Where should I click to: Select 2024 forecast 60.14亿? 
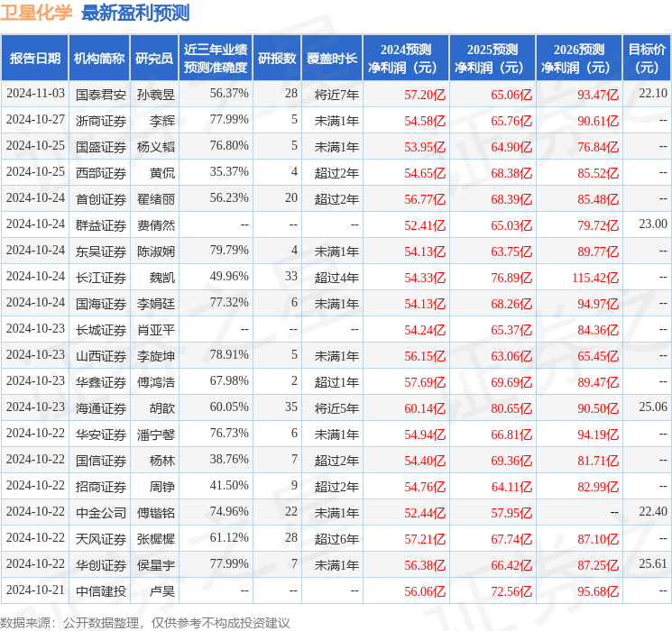click(x=425, y=408)
